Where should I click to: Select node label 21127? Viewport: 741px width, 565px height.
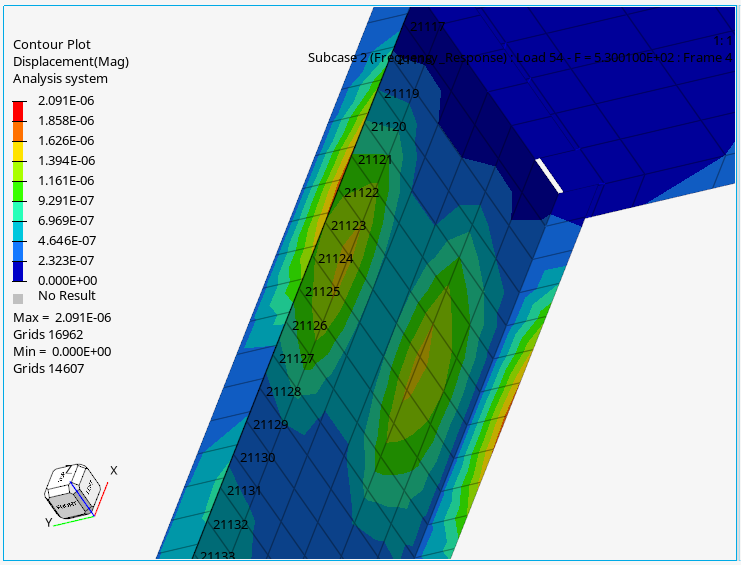coord(296,359)
